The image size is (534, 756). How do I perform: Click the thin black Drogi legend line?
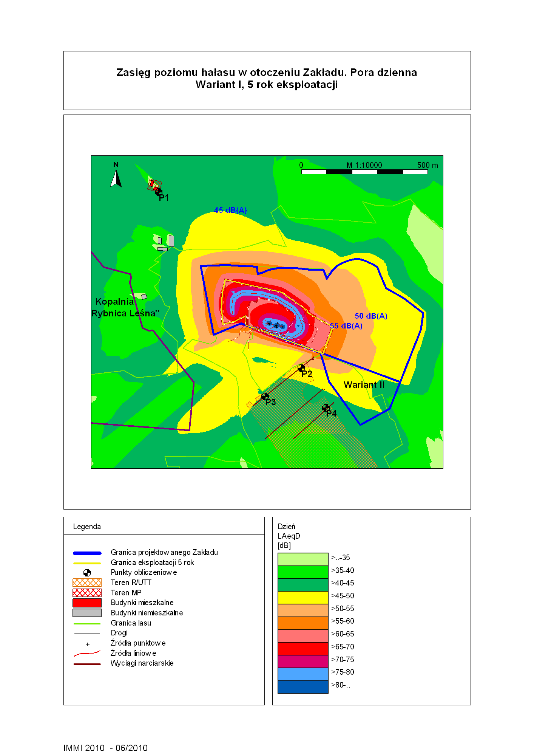pos(87,634)
